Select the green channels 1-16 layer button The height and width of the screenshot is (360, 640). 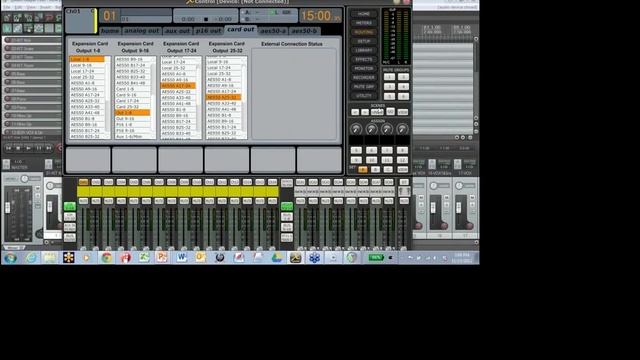pyautogui.click(x=70, y=206)
